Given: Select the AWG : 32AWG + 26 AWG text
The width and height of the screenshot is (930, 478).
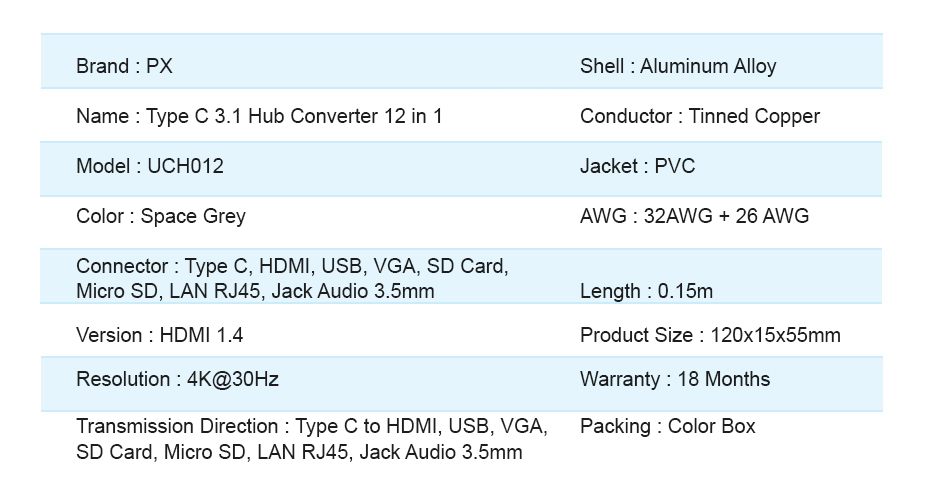Looking at the screenshot, I should [695, 216].
